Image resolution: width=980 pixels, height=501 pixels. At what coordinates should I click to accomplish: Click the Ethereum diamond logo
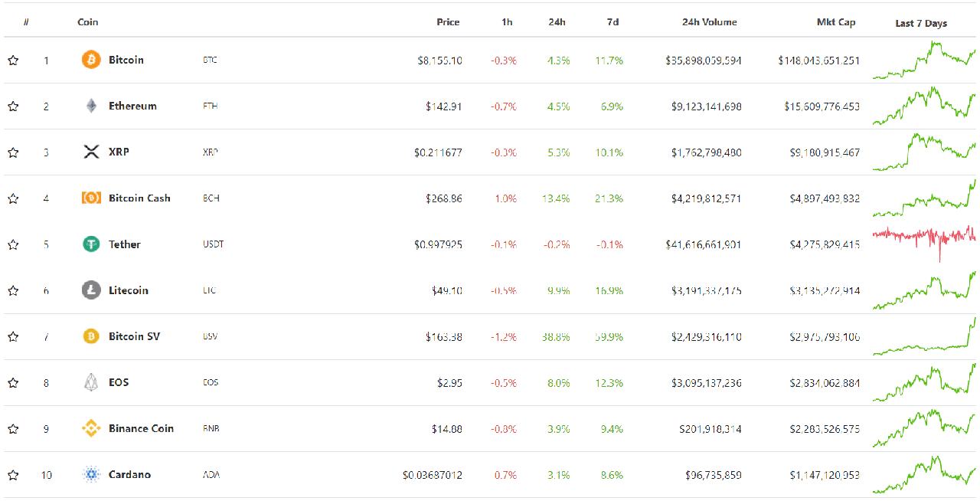91,106
